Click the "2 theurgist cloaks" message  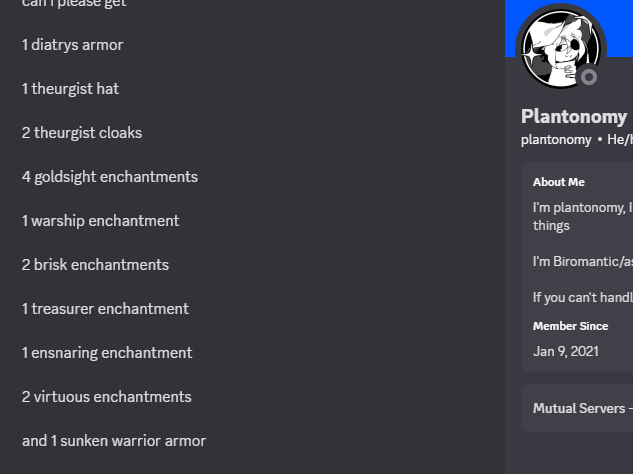coord(82,133)
